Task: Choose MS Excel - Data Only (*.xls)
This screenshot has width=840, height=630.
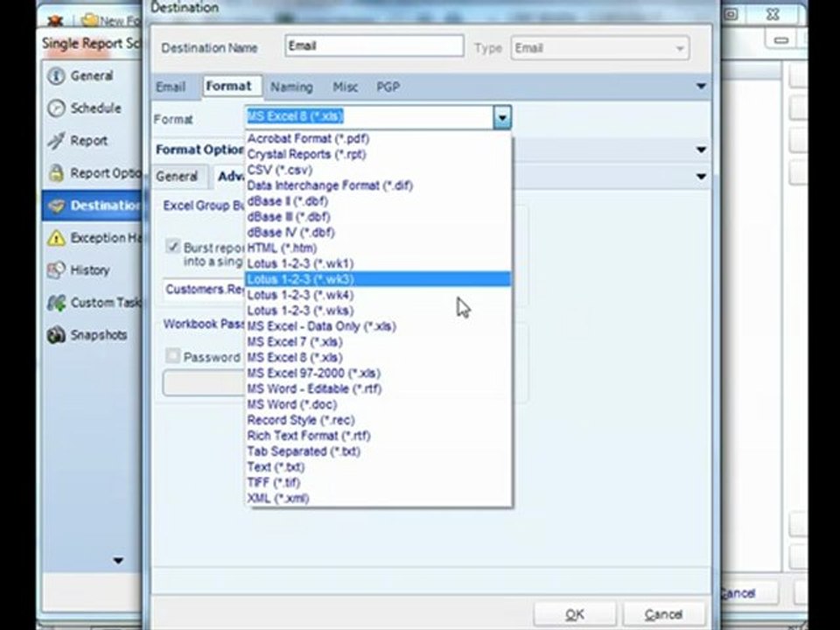Action: pyautogui.click(x=378, y=325)
